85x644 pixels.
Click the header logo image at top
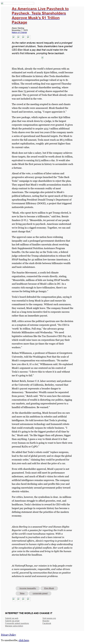click(18, 3)
